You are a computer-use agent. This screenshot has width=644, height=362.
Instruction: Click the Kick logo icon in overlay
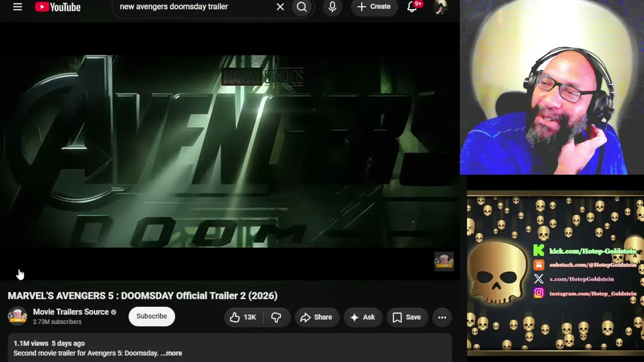tap(539, 250)
